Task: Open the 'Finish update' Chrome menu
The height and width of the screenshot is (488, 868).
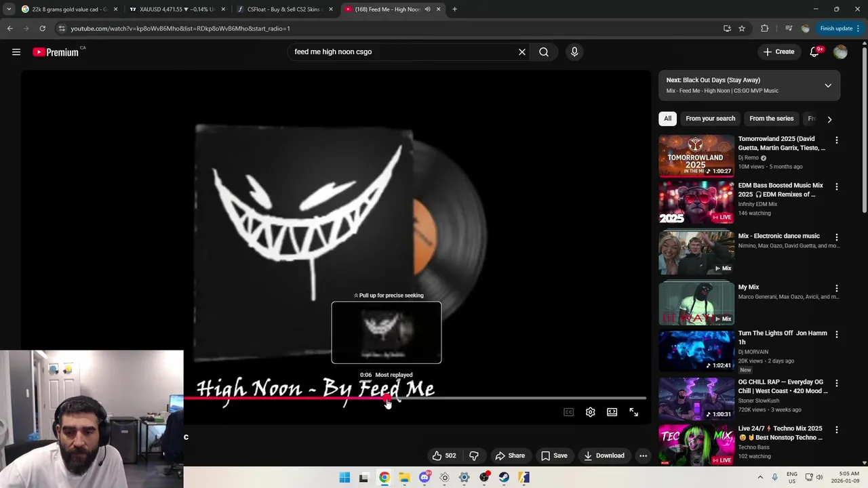Action: click(x=840, y=28)
